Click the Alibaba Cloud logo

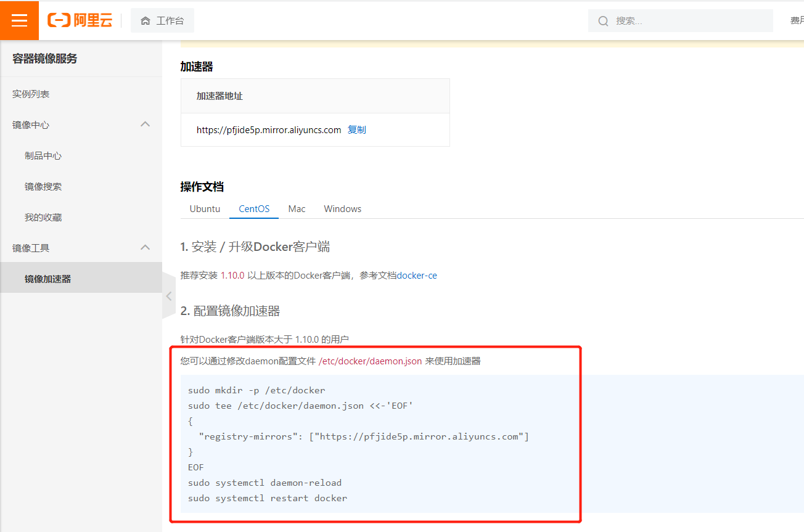tap(80, 20)
